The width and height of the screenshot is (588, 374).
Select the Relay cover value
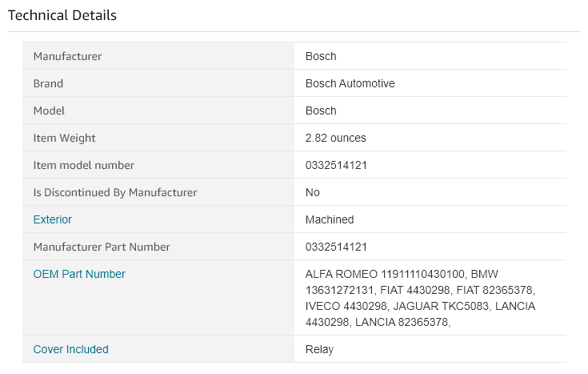(x=319, y=349)
